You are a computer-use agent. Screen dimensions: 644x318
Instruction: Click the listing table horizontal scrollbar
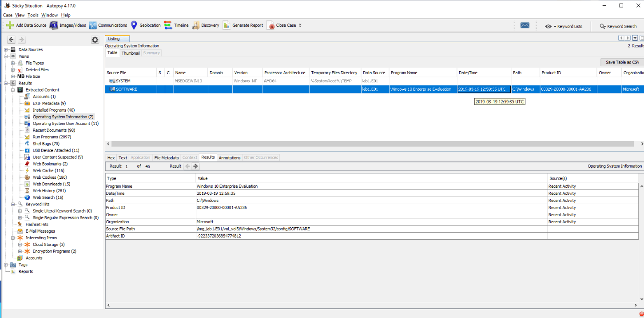click(372, 144)
